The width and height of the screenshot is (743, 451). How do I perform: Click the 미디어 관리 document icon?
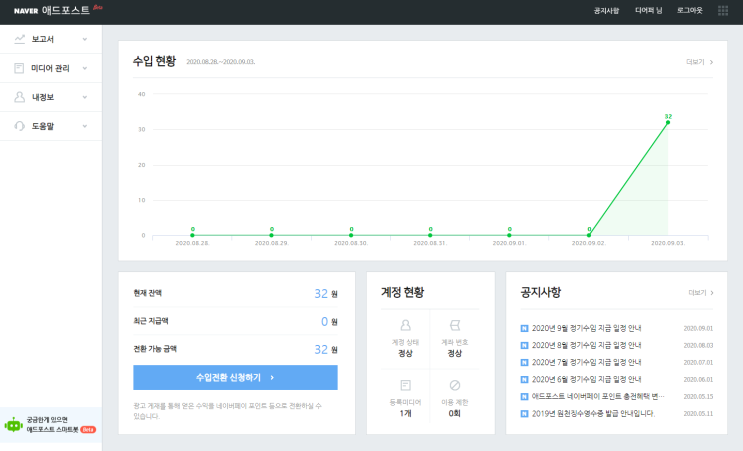[19, 68]
